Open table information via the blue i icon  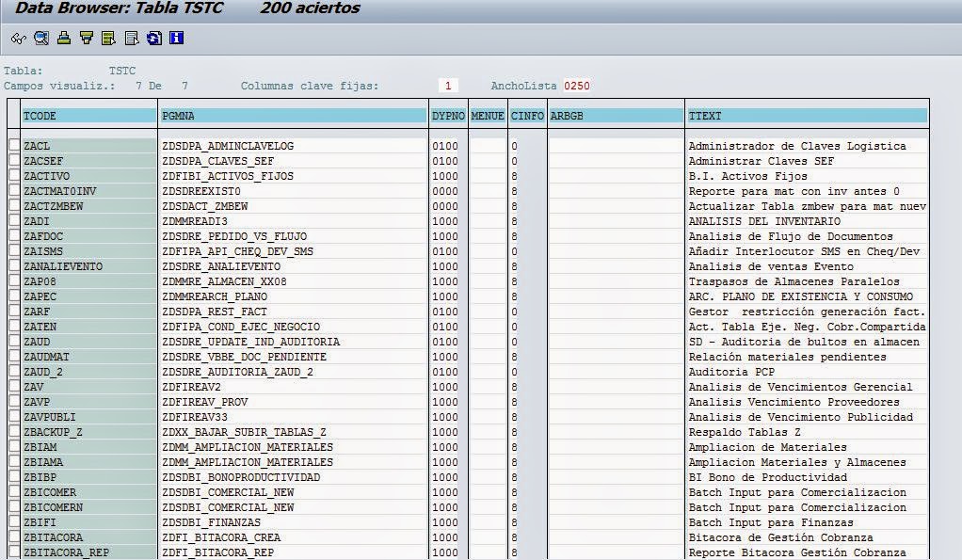click(x=178, y=40)
